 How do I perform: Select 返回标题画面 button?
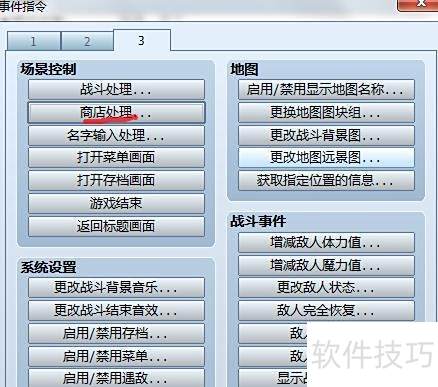click(116, 226)
